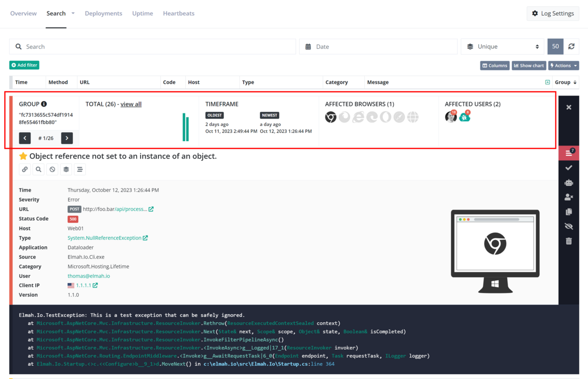The image size is (588, 379).
Task: Hide the error using the crossed-eye icon
Action: pos(569,226)
